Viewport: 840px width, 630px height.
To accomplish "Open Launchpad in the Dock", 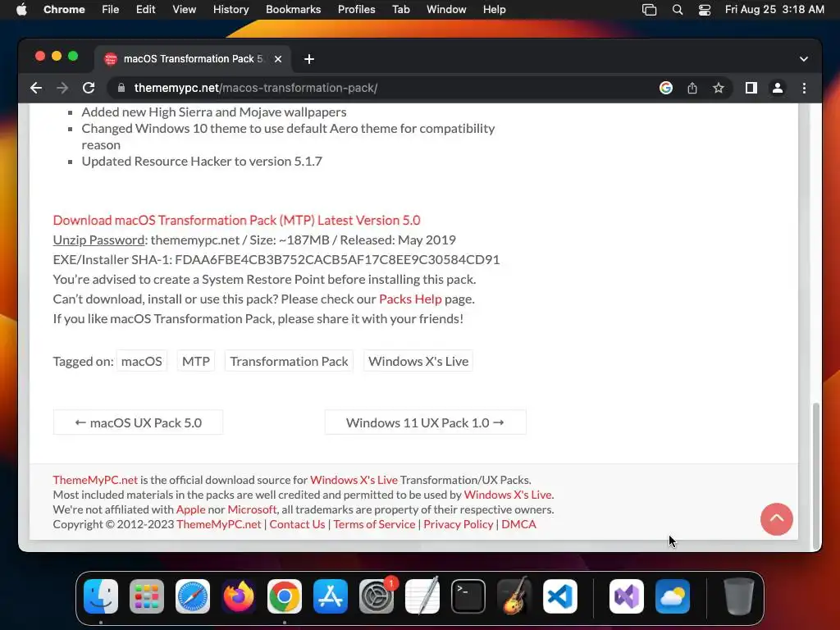I will click(147, 596).
